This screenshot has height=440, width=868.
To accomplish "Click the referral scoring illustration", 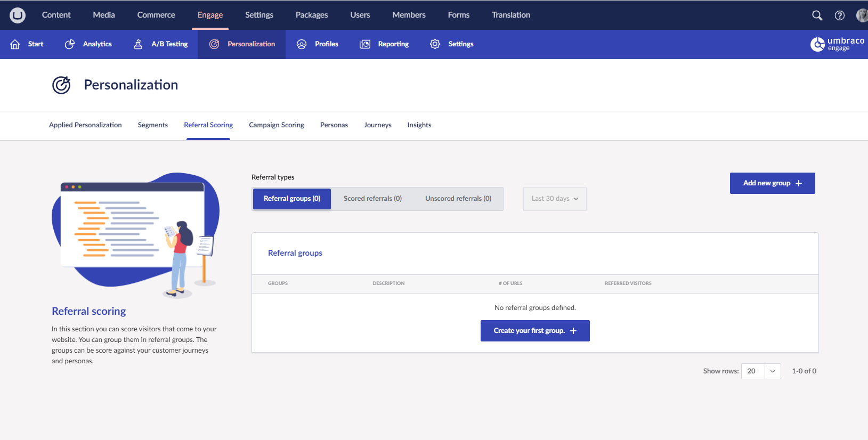I will [x=136, y=235].
